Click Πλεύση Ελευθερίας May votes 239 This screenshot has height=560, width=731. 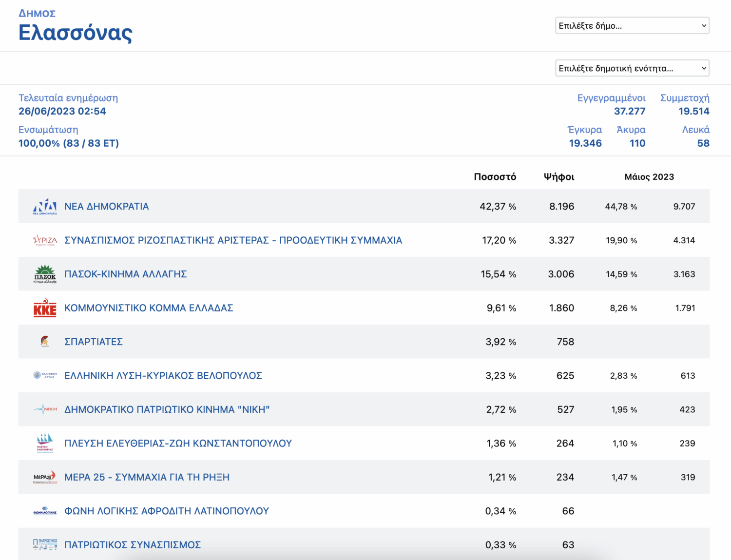pos(687,444)
